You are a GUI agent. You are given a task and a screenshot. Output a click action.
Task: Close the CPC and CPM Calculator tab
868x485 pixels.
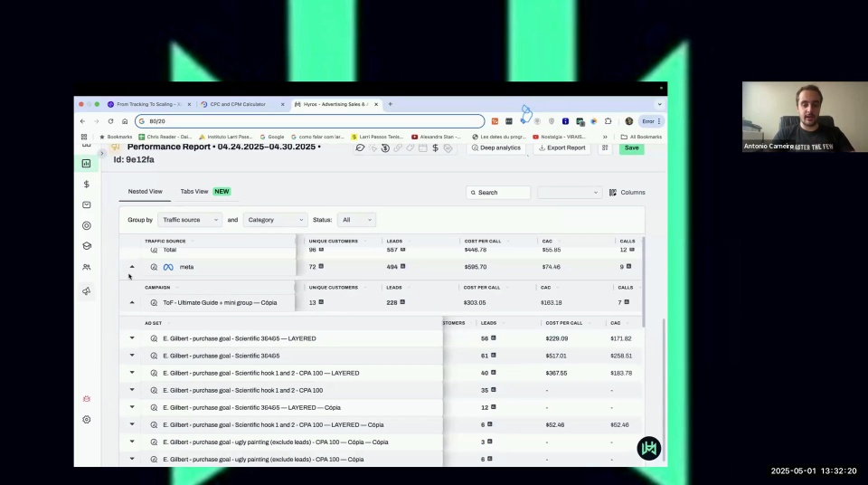point(282,104)
